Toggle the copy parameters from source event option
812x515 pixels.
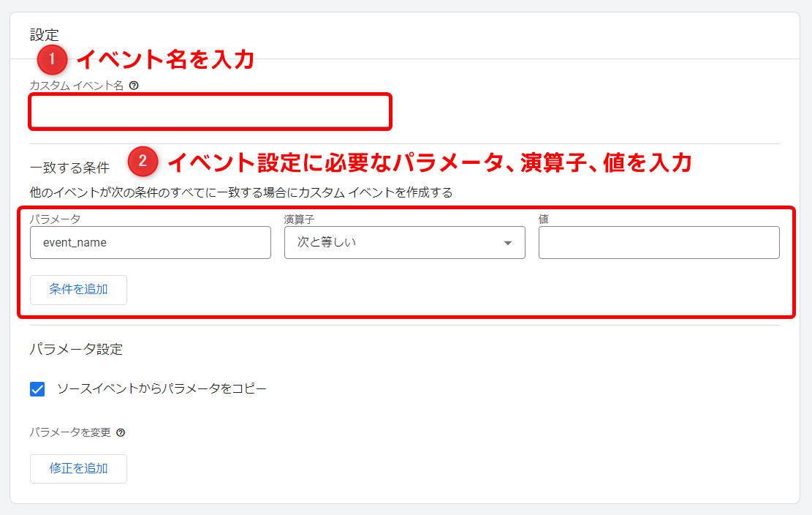coord(36,388)
